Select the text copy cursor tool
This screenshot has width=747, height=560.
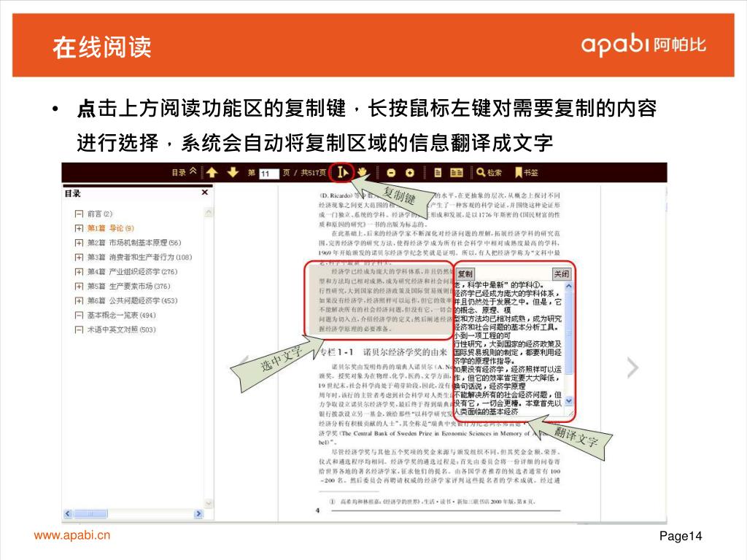[343, 172]
